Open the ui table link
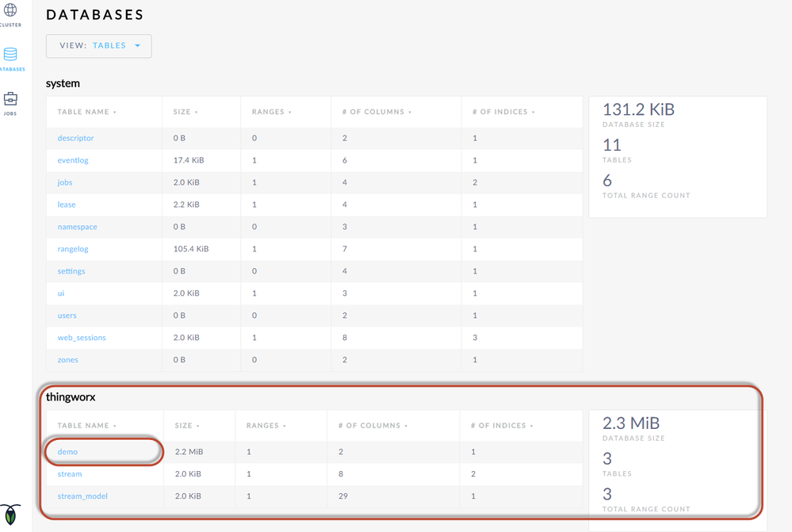 [x=60, y=293]
